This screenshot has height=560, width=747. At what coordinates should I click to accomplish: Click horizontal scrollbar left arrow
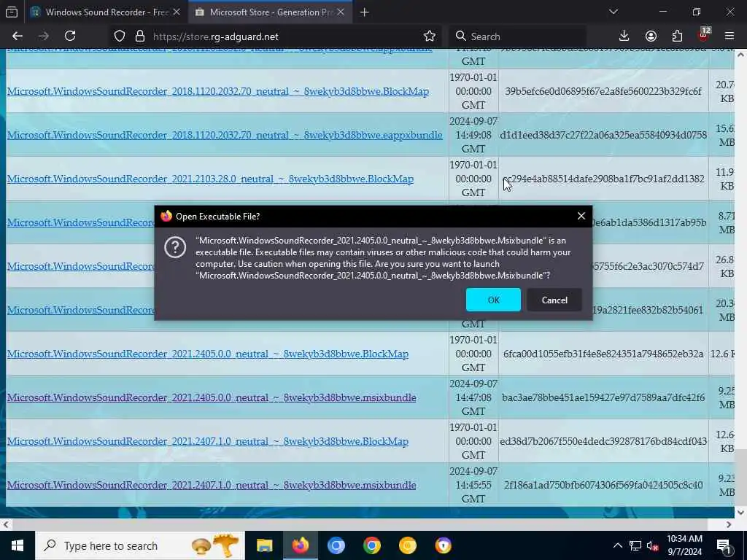click(x=6, y=524)
